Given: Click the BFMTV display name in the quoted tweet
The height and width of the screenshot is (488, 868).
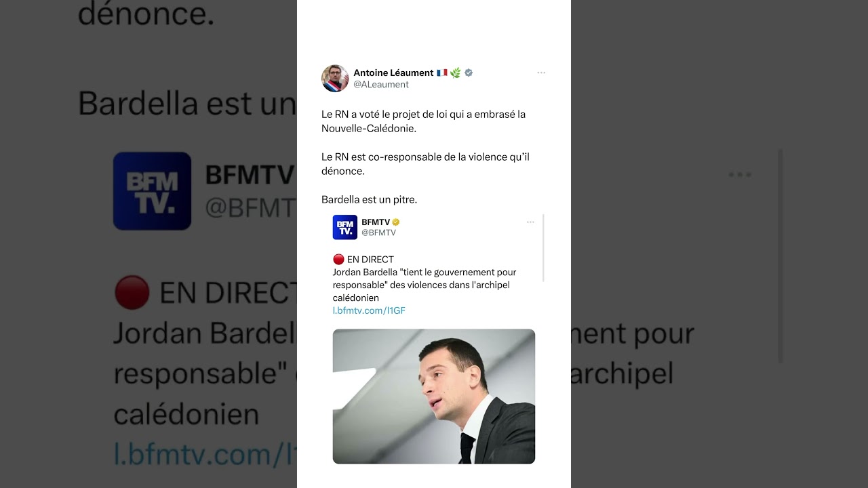Looking at the screenshot, I should click(x=376, y=222).
